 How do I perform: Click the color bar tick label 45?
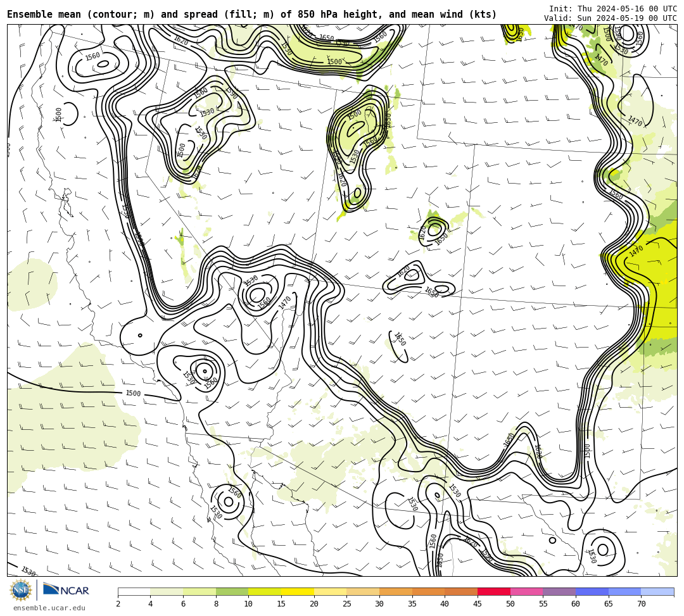[478, 604]
